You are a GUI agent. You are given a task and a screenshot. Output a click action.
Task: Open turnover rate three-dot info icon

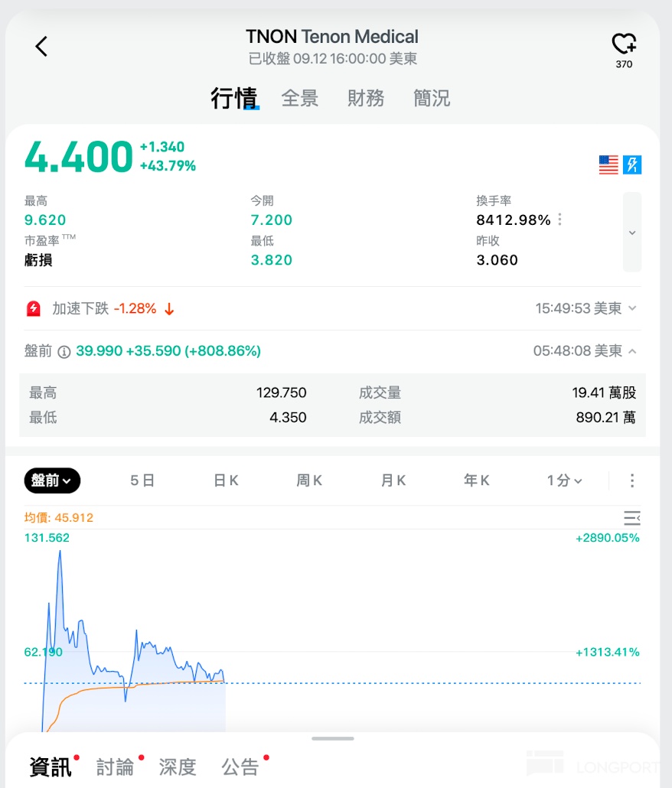[559, 220]
